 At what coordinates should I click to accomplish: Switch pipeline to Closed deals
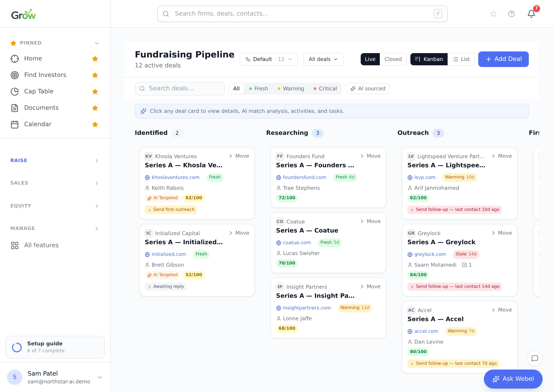(x=393, y=59)
